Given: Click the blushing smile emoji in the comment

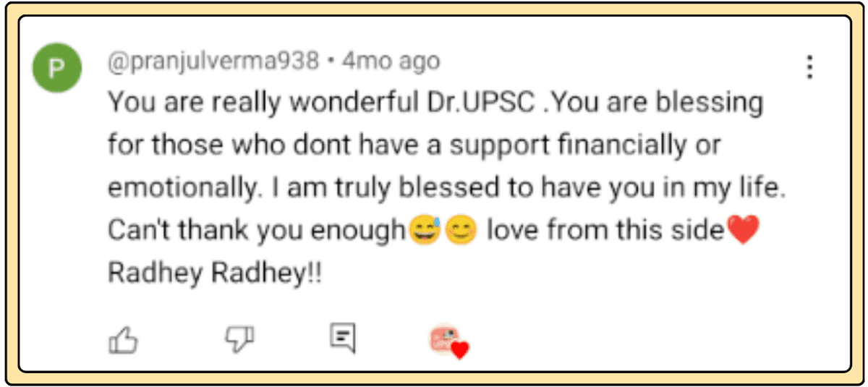Looking at the screenshot, I should pos(459,231).
